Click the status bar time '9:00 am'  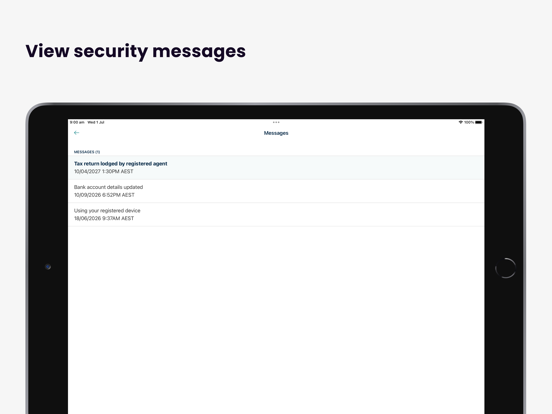(x=77, y=123)
